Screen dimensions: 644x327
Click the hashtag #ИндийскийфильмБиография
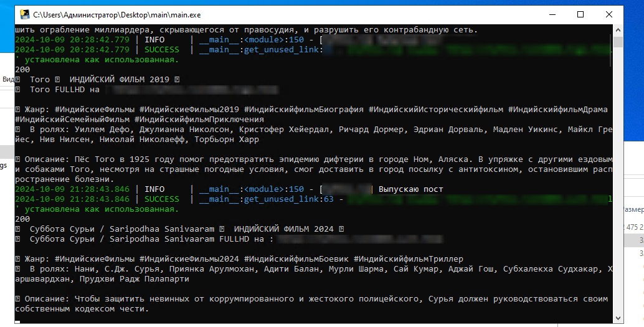pyautogui.click(x=304, y=110)
